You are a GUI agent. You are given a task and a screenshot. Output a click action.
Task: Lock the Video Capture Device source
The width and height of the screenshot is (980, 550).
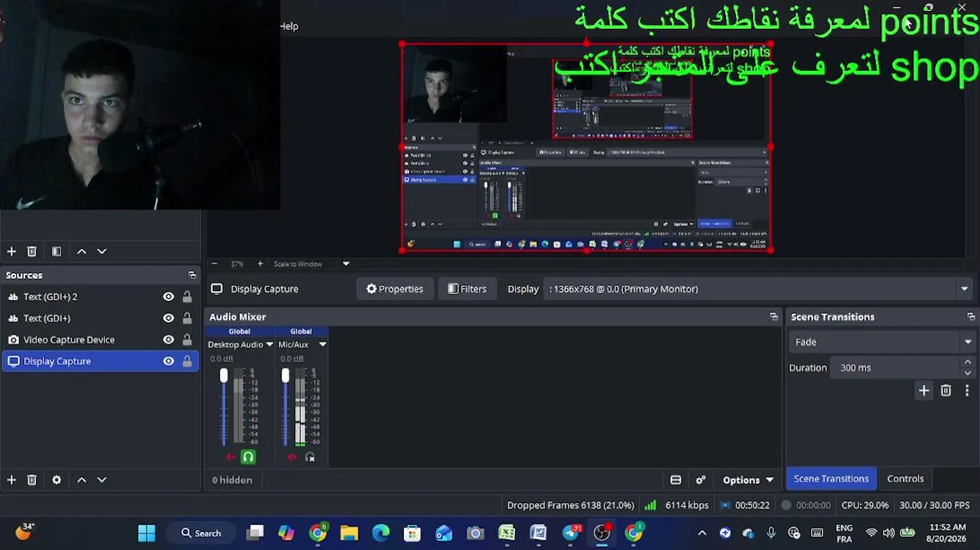coord(187,340)
